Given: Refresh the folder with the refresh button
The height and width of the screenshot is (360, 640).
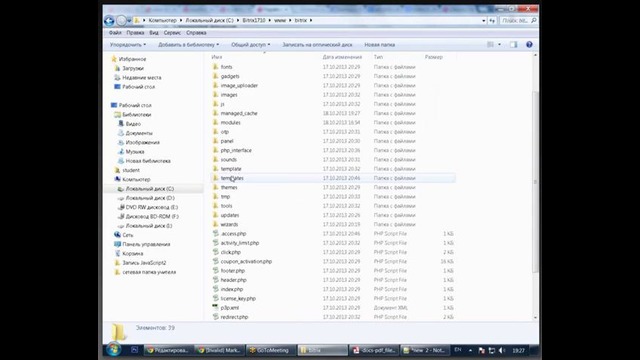Looking at the screenshot, I should point(492,20).
